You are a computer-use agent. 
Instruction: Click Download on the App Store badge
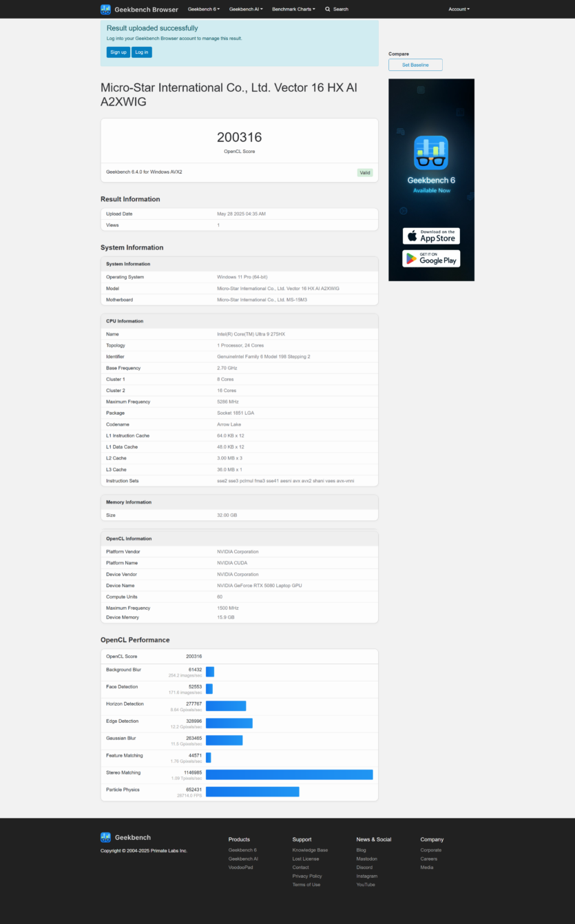point(431,236)
